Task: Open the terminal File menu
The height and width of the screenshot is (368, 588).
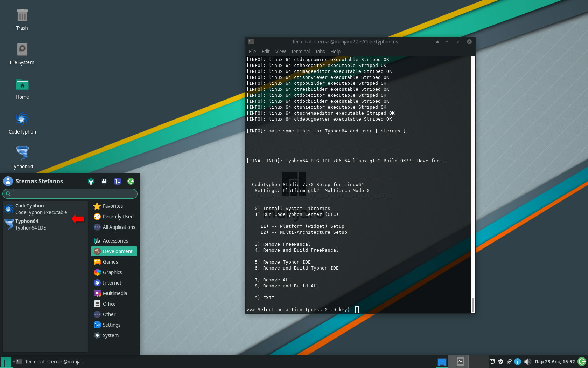Action: point(252,52)
